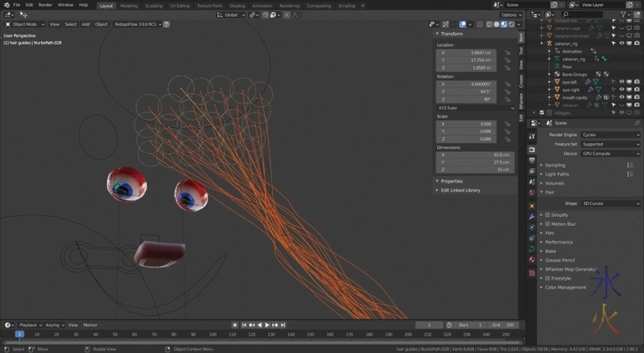Open the RetopoFlow 3.0.0 RC1 menu
The height and width of the screenshot is (353, 644).
[x=137, y=24]
